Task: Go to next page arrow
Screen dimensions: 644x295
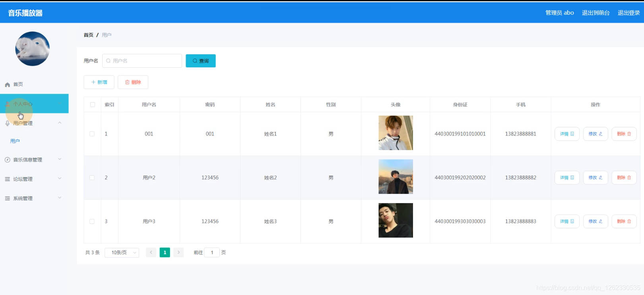Action: [x=178, y=252]
